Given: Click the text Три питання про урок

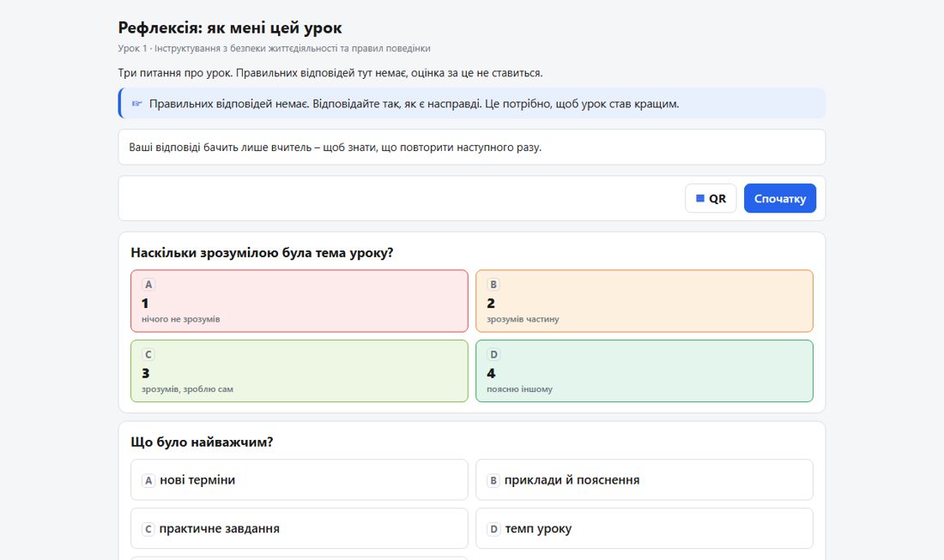Looking at the screenshot, I should coord(330,73).
